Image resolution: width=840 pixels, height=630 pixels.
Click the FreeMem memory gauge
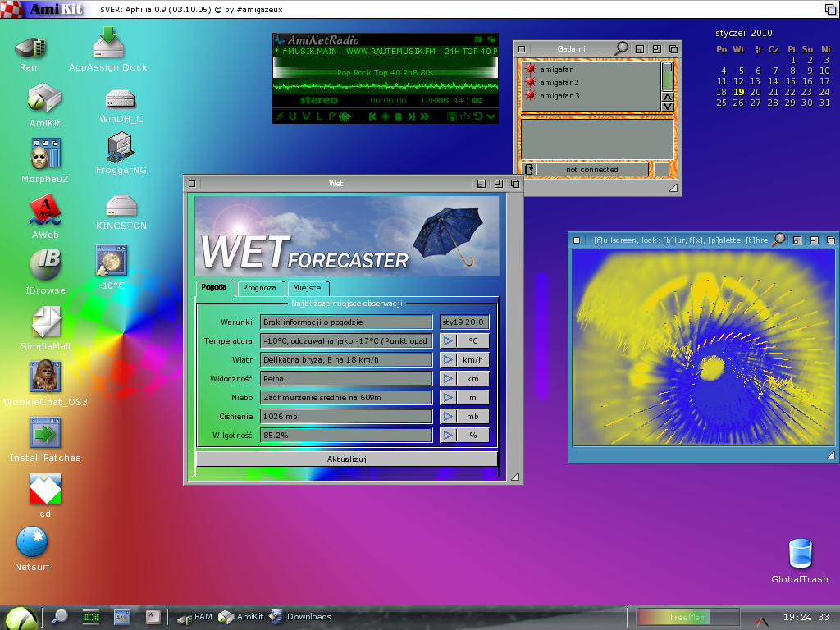click(688, 617)
